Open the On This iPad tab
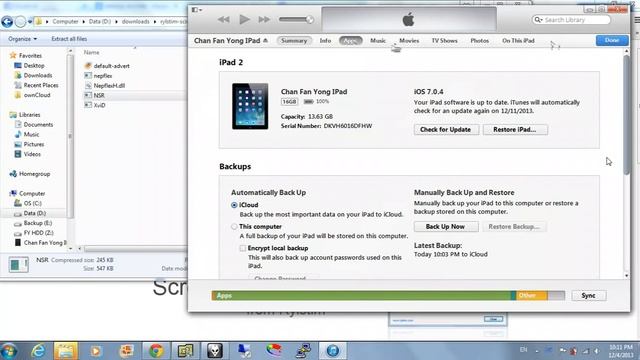Viewport: 640px width, 360px height. click(x=518, y=40)
